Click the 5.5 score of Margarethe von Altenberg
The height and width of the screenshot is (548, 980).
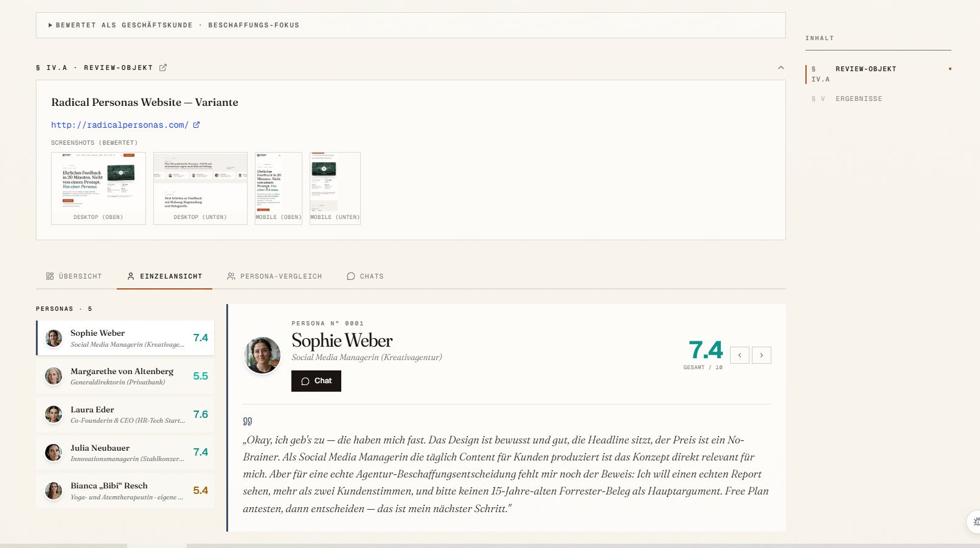[x=201, y=376]
